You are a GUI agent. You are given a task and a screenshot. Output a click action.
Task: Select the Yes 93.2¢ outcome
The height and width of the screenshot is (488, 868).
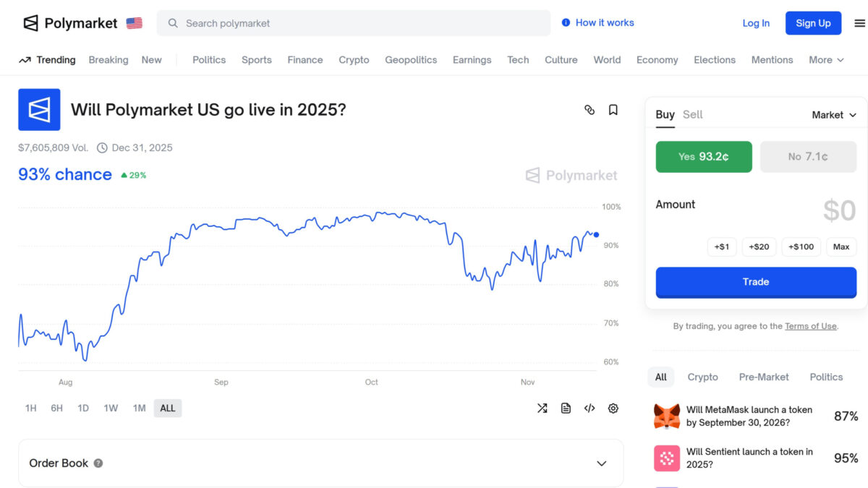[703, 157]
